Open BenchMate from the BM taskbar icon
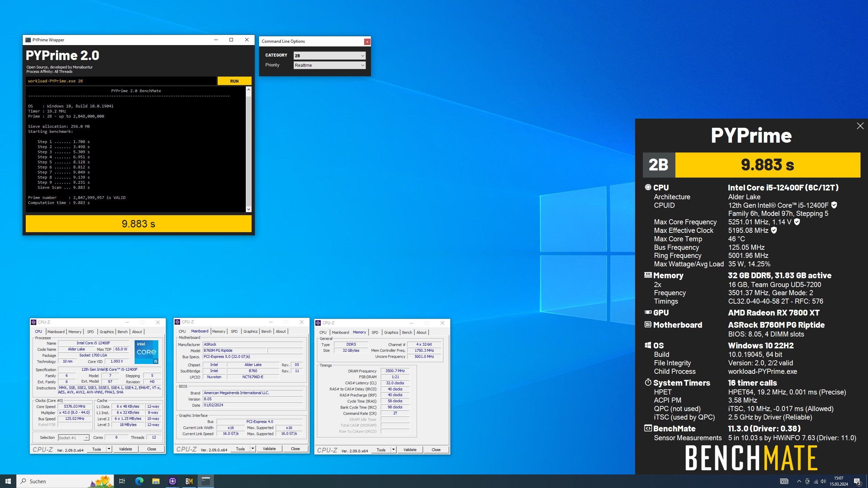Viewport: 868px width, 488px height. click(189, 481)
